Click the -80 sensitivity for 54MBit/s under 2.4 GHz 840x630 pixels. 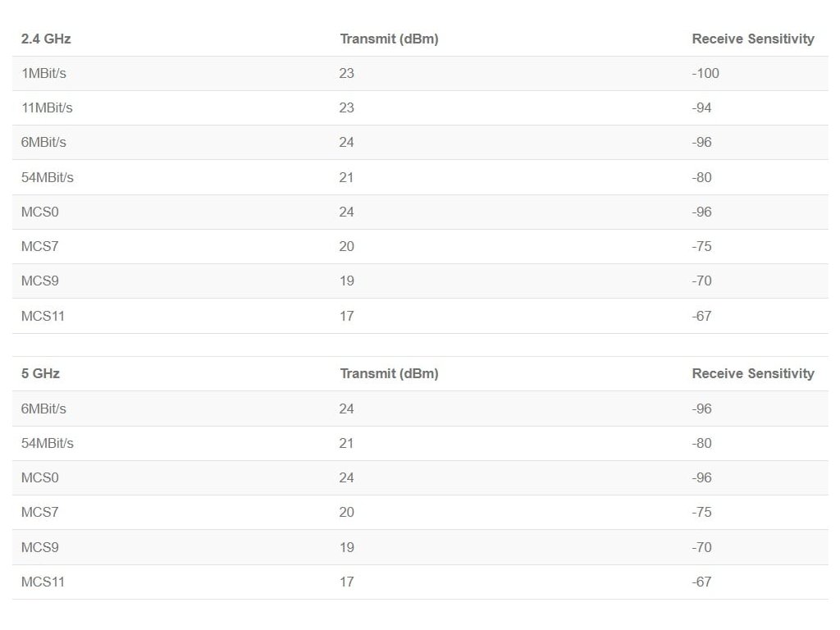point(702,177)
